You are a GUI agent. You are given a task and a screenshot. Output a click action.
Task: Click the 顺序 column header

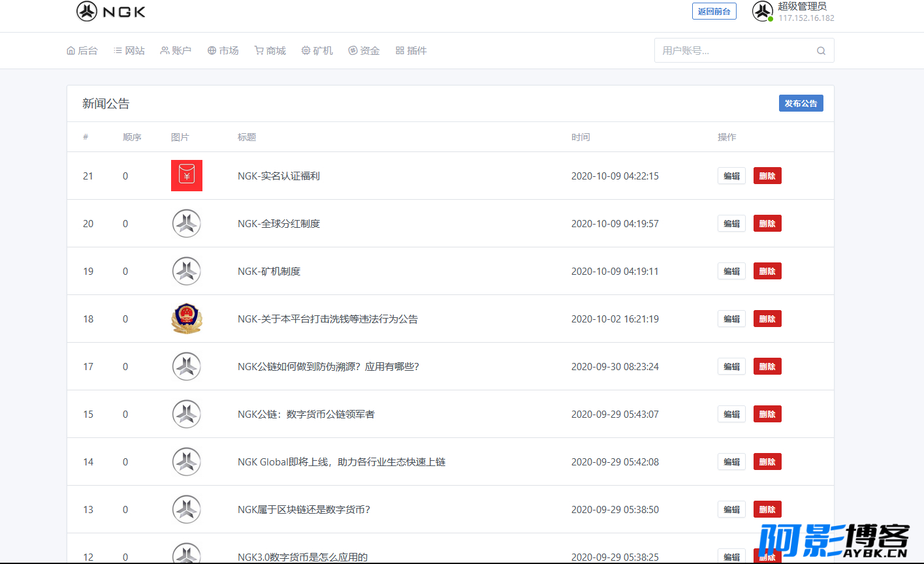point(132,137)
